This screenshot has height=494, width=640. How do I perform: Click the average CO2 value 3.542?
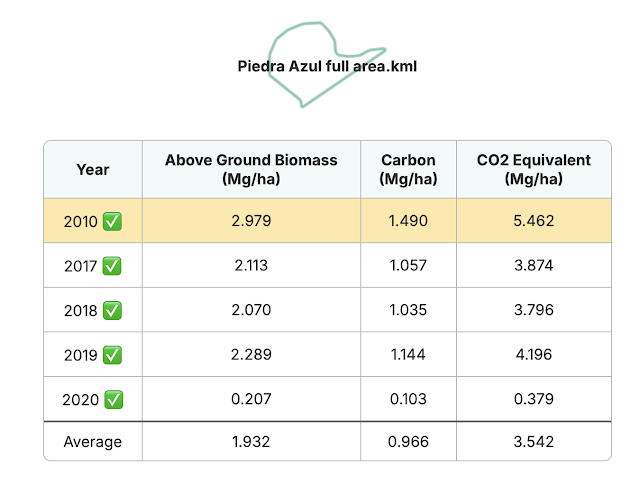(533, 442)
